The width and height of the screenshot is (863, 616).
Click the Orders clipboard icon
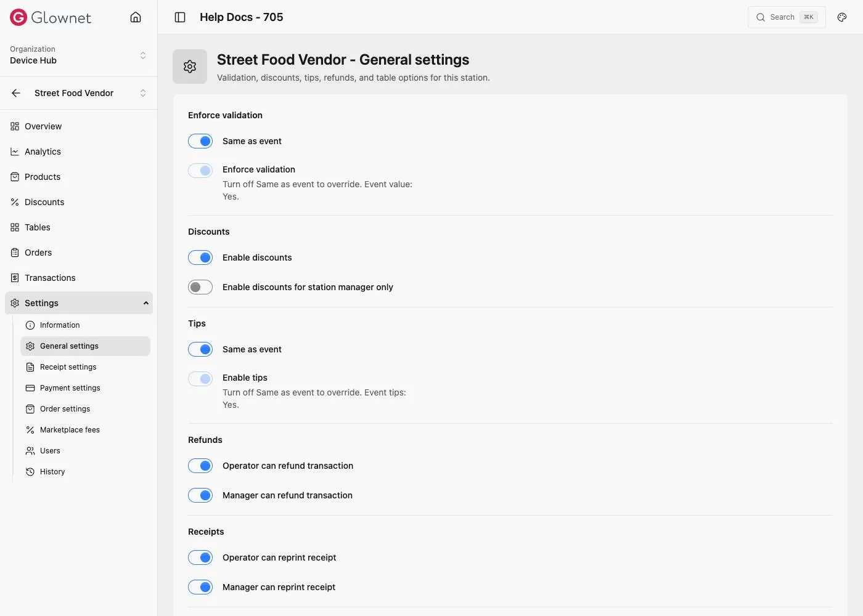tap(15, 253)
